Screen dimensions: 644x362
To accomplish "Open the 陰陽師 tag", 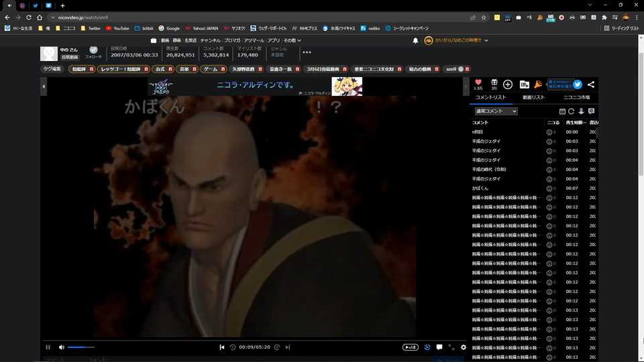I will tap(79, 69).
